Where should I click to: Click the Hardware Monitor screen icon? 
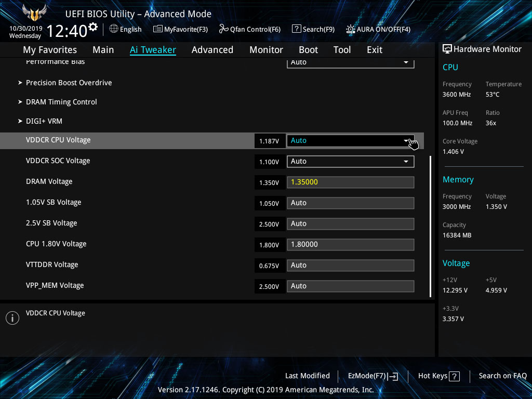(447, 49)
